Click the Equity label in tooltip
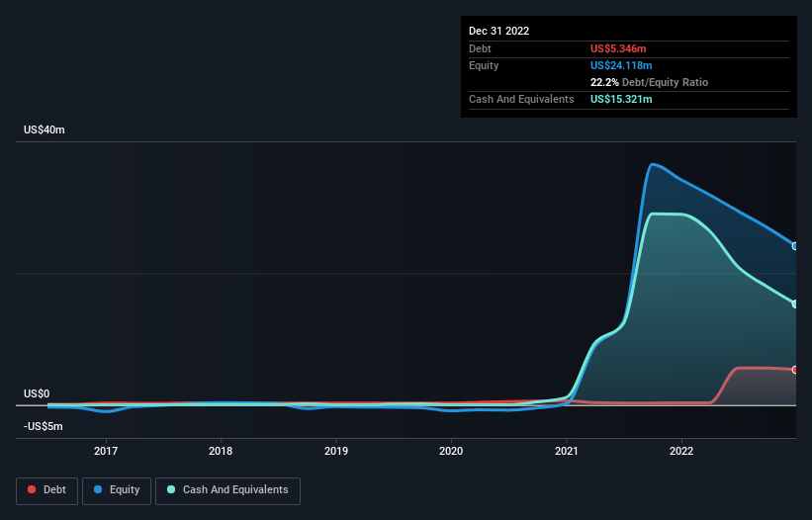The height and width of the screenshot is (520, 812). click(484, 65)
